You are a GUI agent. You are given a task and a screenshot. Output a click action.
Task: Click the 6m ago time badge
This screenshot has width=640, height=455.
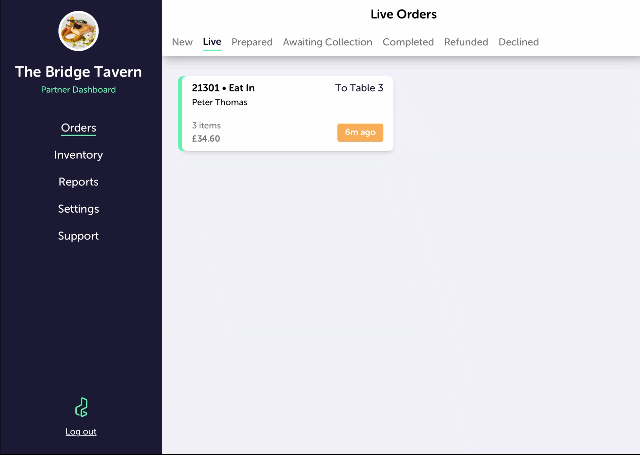(360, 133)
